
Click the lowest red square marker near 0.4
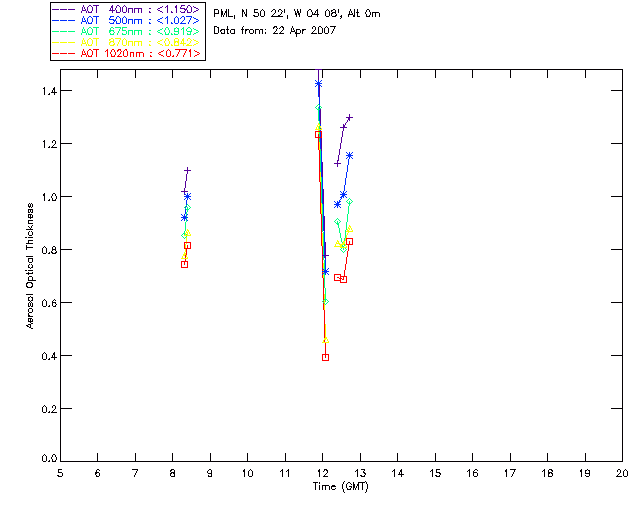click(x=325, y=357)
